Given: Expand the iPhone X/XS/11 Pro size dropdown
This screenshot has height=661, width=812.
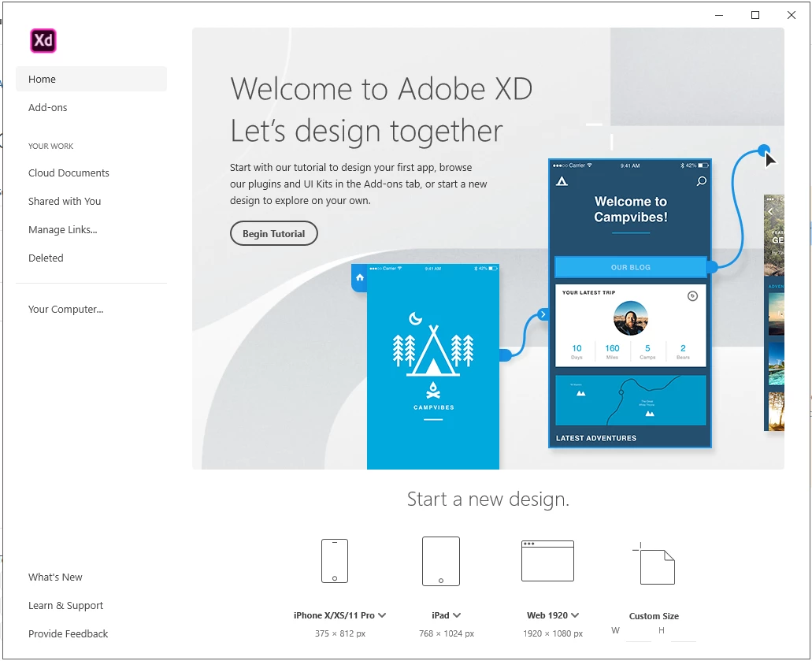Looking at the screenshot, I should [382, 615].
